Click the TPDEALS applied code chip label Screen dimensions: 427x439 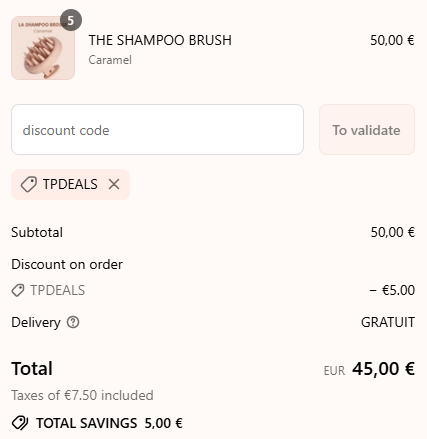(x=70, y=184)
